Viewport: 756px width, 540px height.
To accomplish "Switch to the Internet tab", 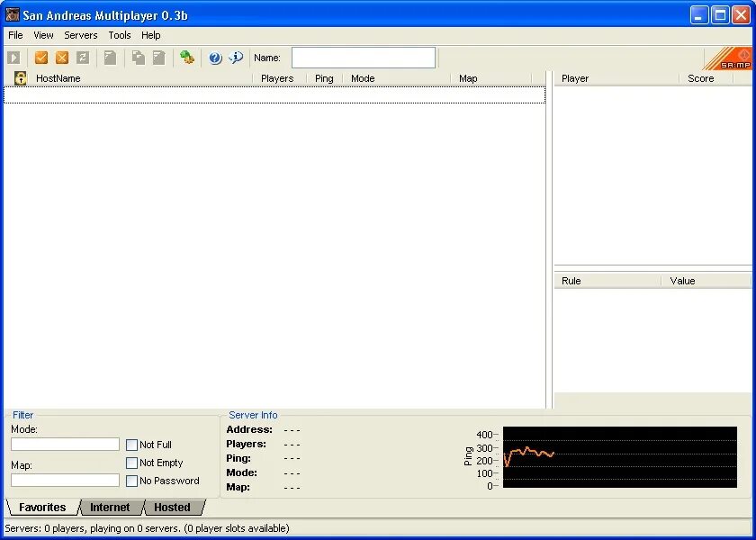I will click(x=110, y=508).
